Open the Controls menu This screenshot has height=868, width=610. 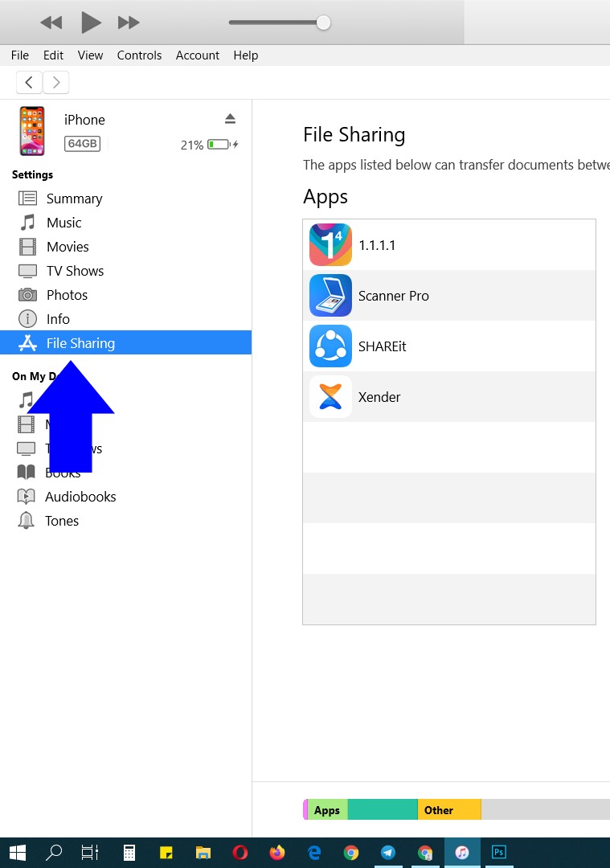coord(139,55)
